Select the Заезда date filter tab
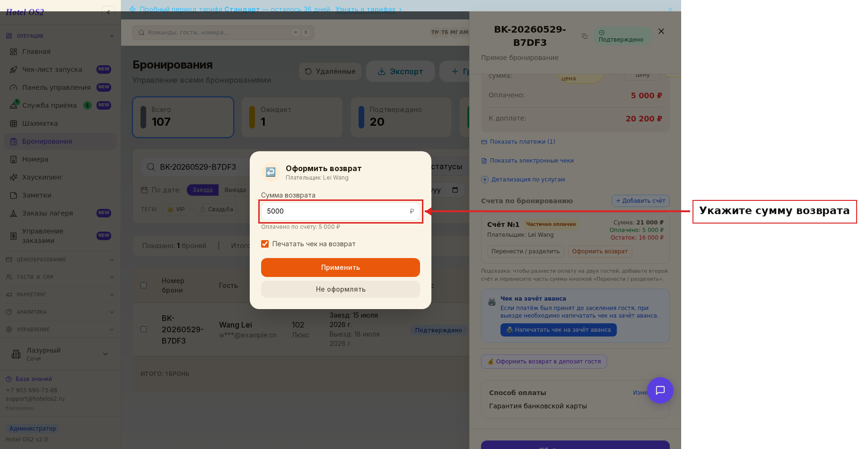The width and height of the screenshot is (868, 449). point(202,190)
